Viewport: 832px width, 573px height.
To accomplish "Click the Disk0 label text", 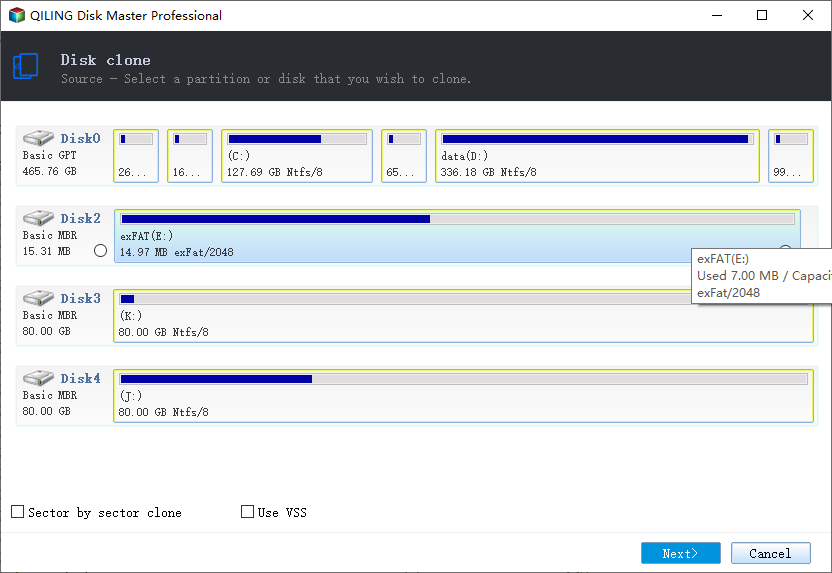I will [x=80, y=138].
